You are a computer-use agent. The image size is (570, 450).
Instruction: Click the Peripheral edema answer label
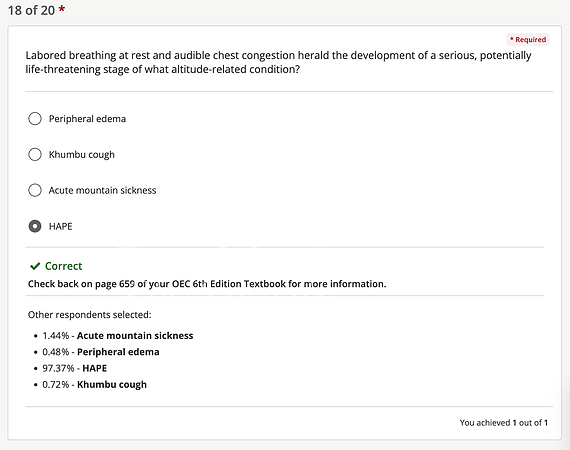click(x=87, y=119)
